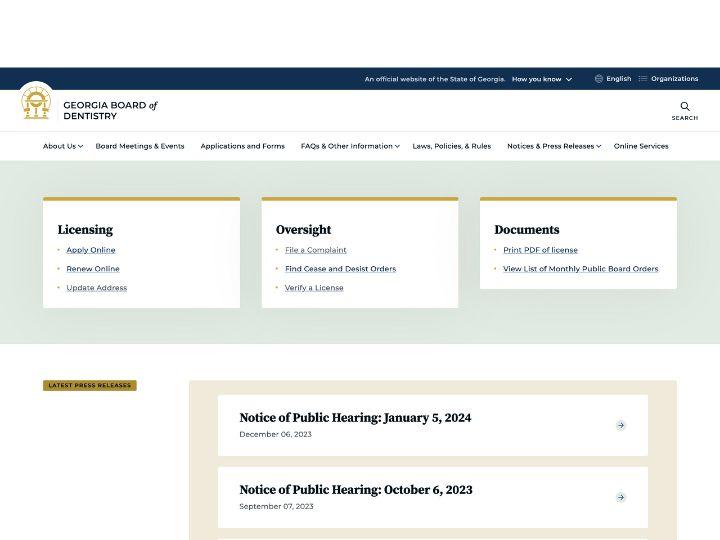Open Online Services menu item
This screenshot has height=540, width=720.
pyautogui.click(x=641, y=146)
